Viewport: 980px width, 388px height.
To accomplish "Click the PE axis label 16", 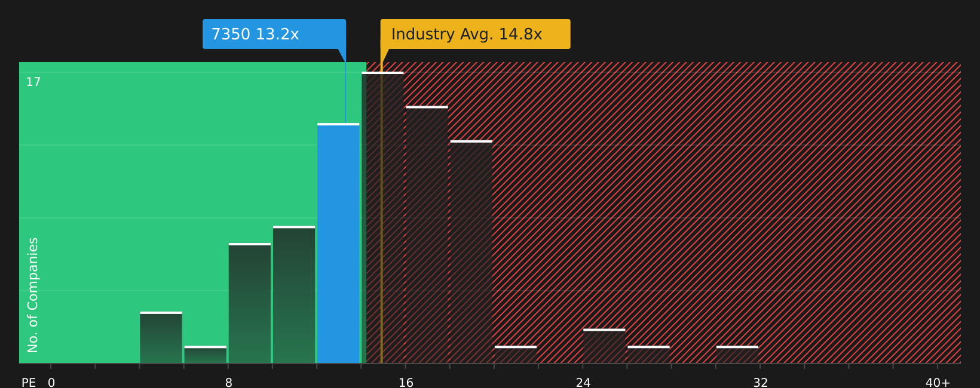I will [406, 383].
